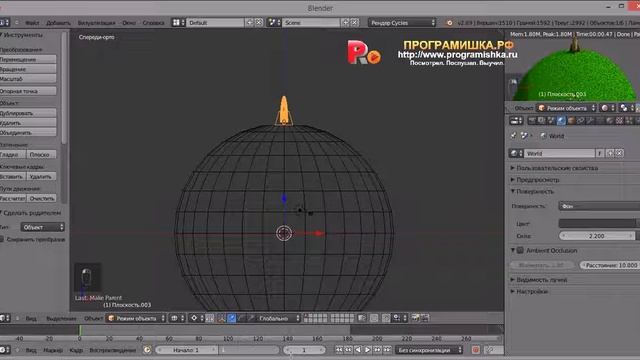Toggle use preview range clock icon

point(147,350)
